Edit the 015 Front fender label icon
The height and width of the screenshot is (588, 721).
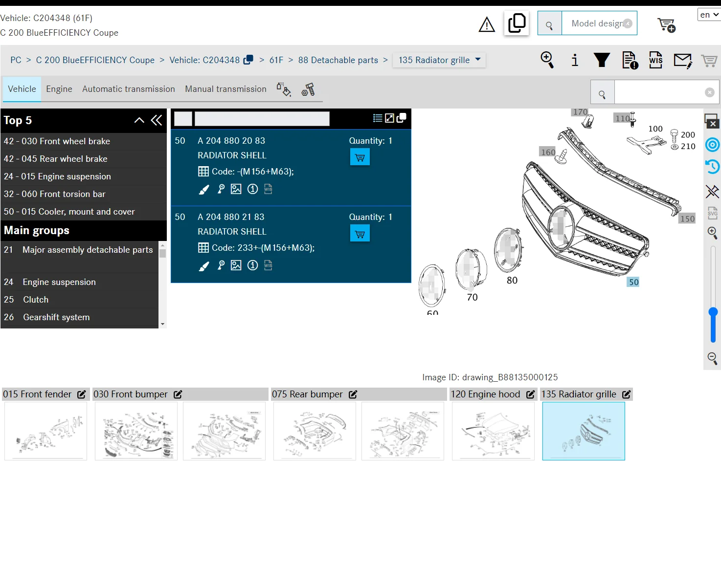(x=81, y=394)
